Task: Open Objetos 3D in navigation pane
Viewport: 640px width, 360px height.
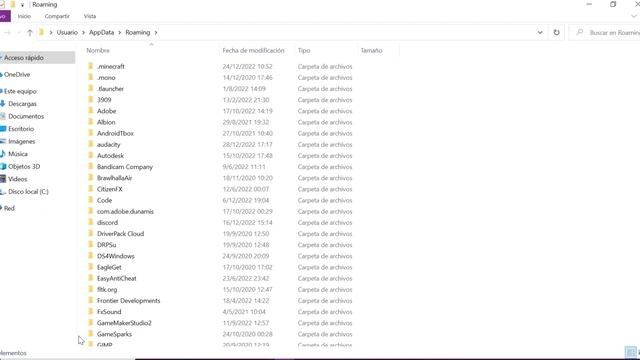Action: tap(24, 167)
